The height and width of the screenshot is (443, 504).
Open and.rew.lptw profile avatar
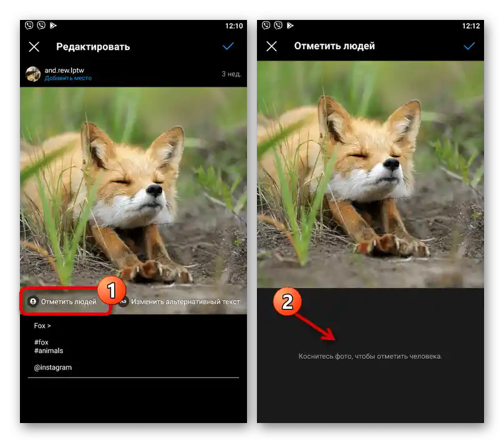33,74
